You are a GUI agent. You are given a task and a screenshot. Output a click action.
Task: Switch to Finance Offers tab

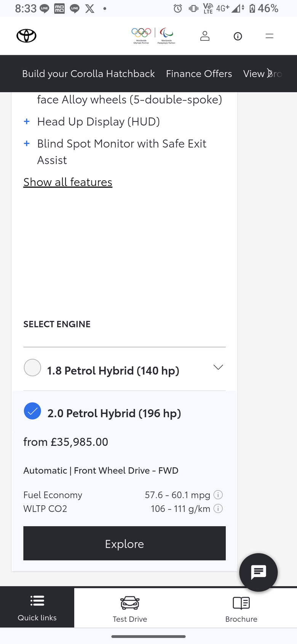[x=199, y=74]
